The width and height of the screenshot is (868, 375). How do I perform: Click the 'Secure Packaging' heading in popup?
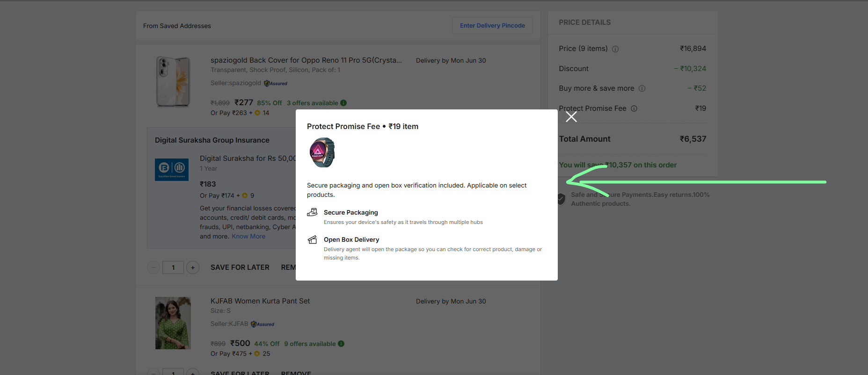tap(351, 212)
